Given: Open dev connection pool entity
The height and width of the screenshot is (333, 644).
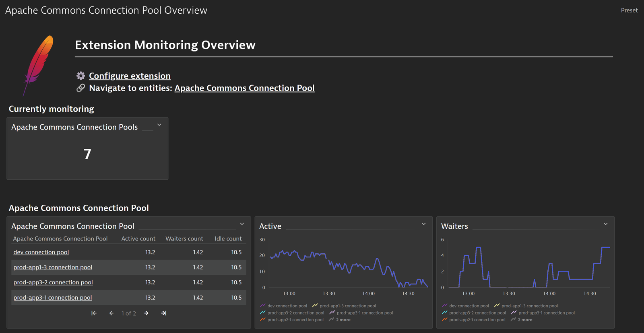Looking at the screenshot, I should [41, 252].
